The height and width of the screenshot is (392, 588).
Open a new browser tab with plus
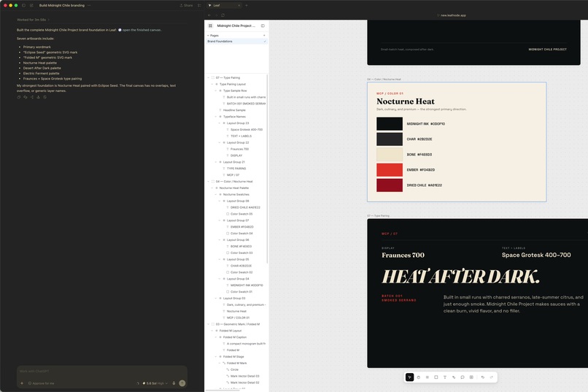tap(247, 5)
